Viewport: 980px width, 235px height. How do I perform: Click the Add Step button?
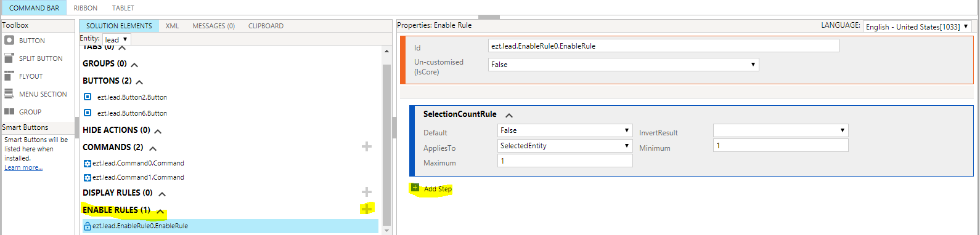432,189
